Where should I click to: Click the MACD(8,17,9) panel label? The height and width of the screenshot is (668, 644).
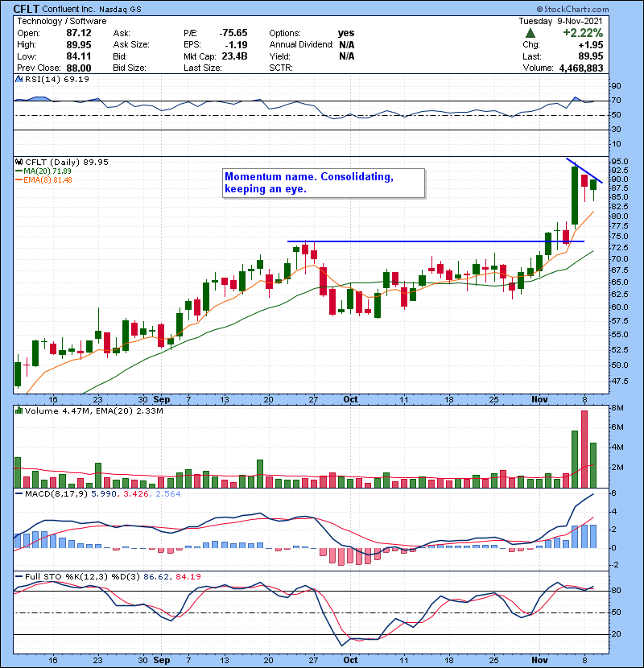click(56, 494)
